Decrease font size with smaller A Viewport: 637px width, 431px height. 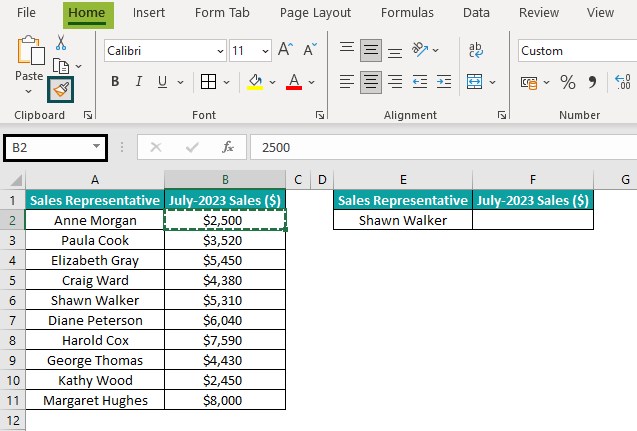[x=310, y=50]
